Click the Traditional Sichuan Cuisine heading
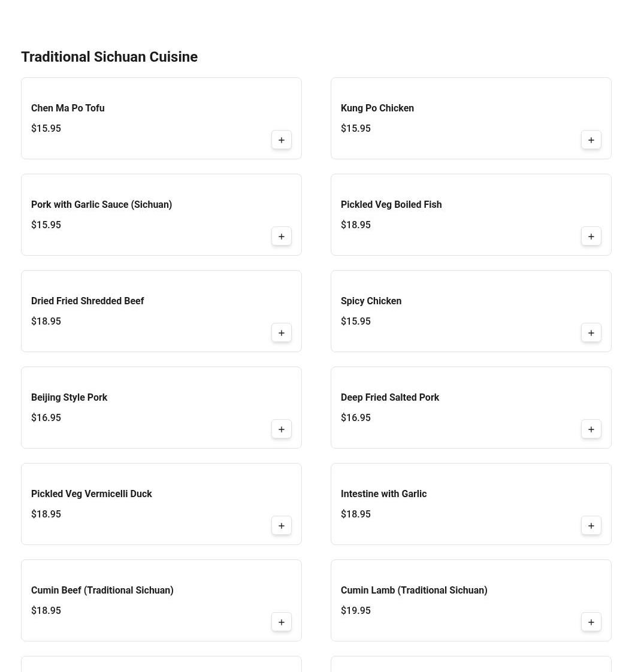Image resolution: width=629 pixels, height=672 pixels. click(109, 57)
